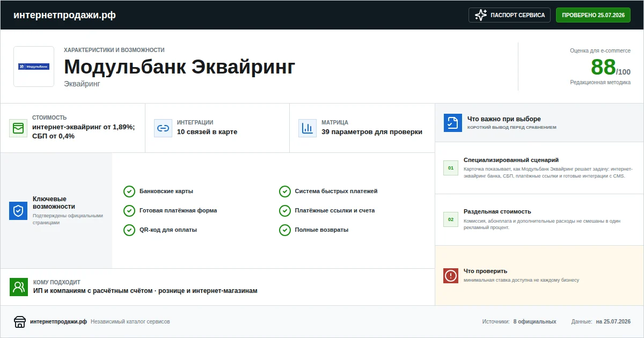Open the интернетпродажи.рф header logo
644x338 pixels.
click(64, 15)
